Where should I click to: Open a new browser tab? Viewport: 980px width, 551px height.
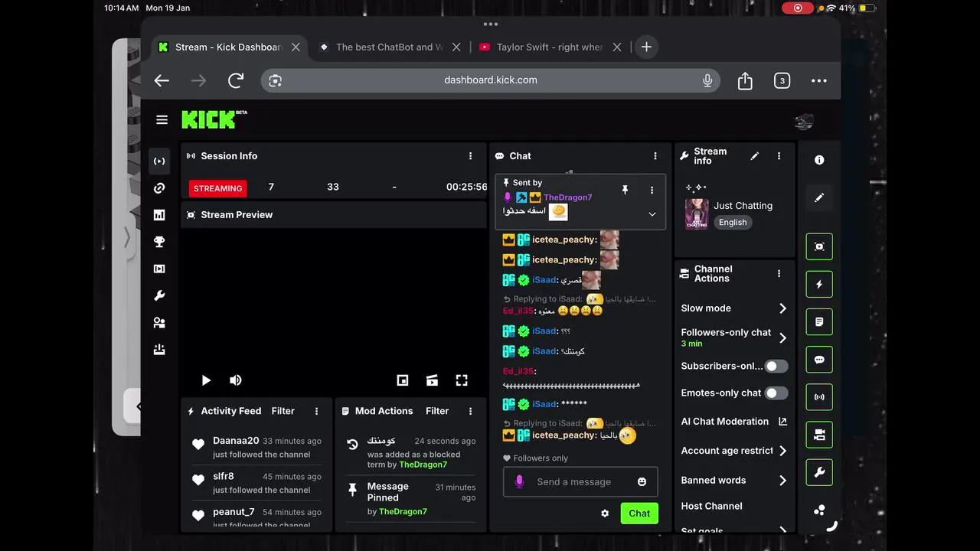(x=646, y=47)
